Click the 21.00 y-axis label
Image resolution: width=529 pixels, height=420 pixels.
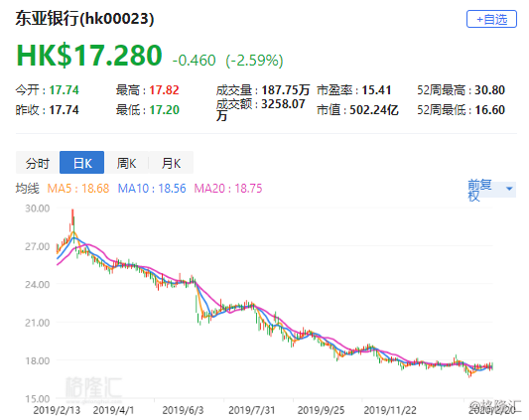tap(38, 323)
